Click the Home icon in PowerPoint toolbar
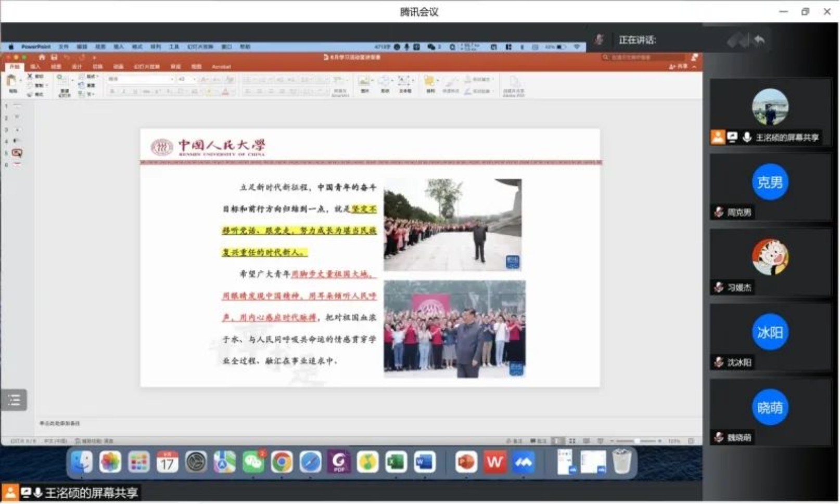The height and width of the screenshot is (504, 840). pyautogui.click(x=42, y=57)
